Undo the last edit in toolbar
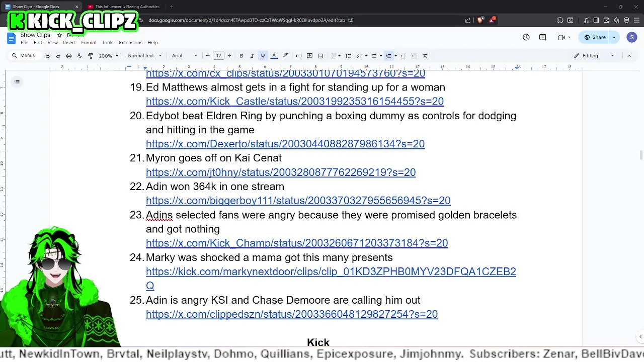This screenshot has width=644, height=362. click(48, 56)
